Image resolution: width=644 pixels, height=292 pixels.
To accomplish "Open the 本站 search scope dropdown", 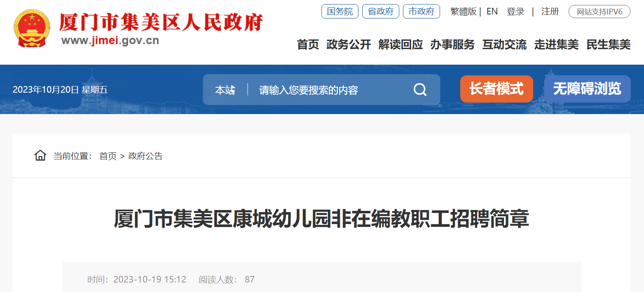I will click(225, 90).
